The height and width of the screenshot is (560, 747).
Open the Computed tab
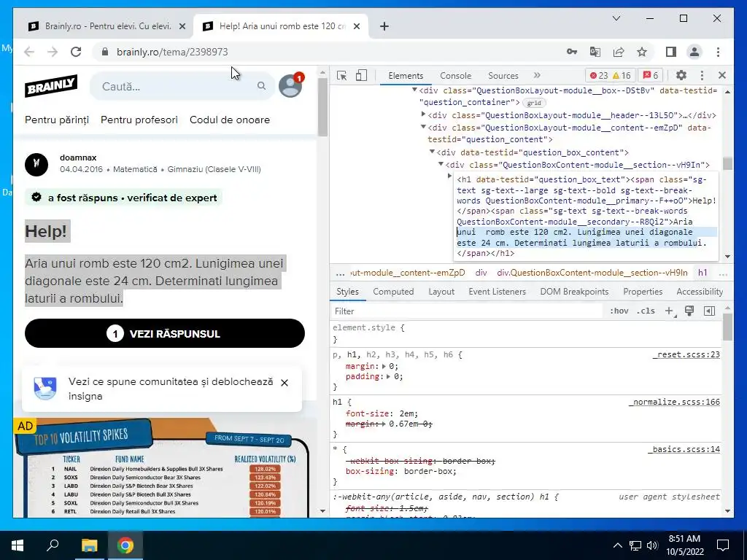coord(393,292)
